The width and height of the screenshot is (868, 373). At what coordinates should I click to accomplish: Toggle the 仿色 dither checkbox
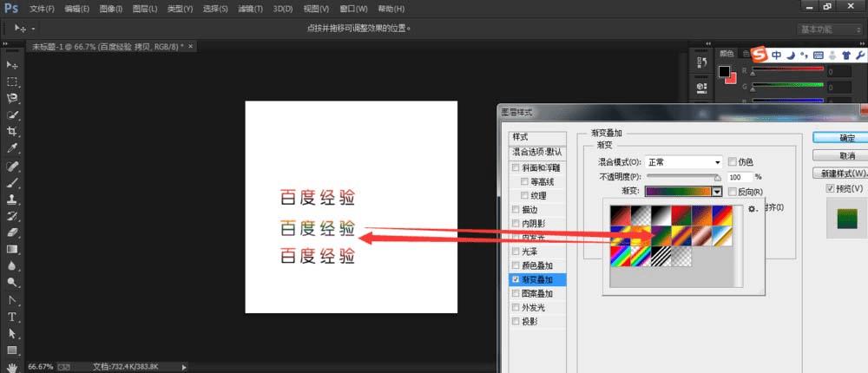click(x=733, y=162)
